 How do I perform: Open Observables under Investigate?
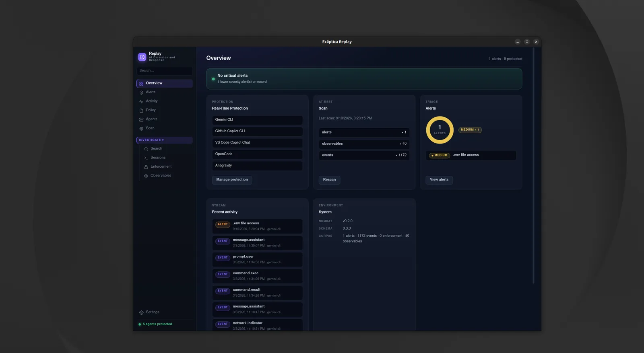(167, 176)
